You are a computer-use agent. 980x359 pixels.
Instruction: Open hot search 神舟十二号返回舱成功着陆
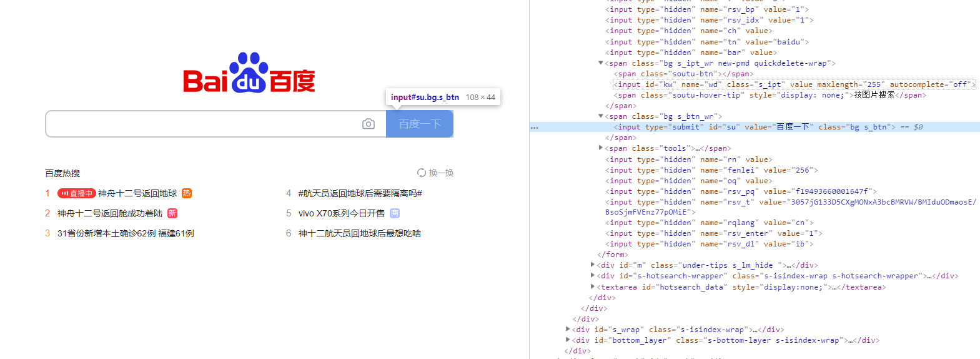tap(110, 213)
